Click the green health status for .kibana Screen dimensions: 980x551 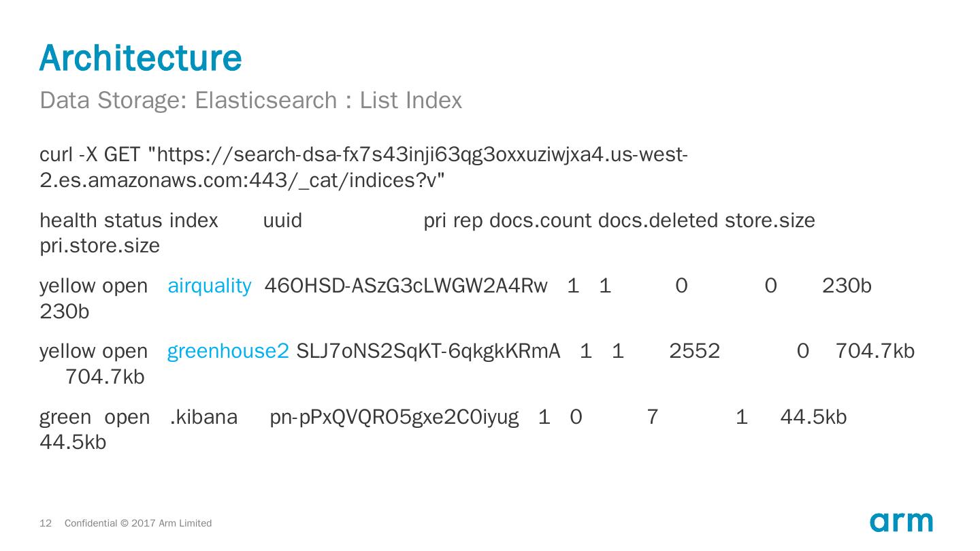point(65,416)
